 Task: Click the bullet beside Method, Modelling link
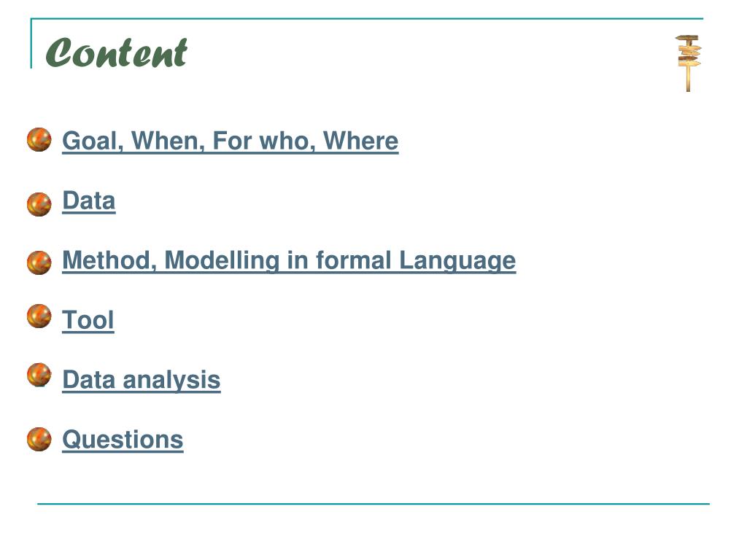tap(39, 262)
